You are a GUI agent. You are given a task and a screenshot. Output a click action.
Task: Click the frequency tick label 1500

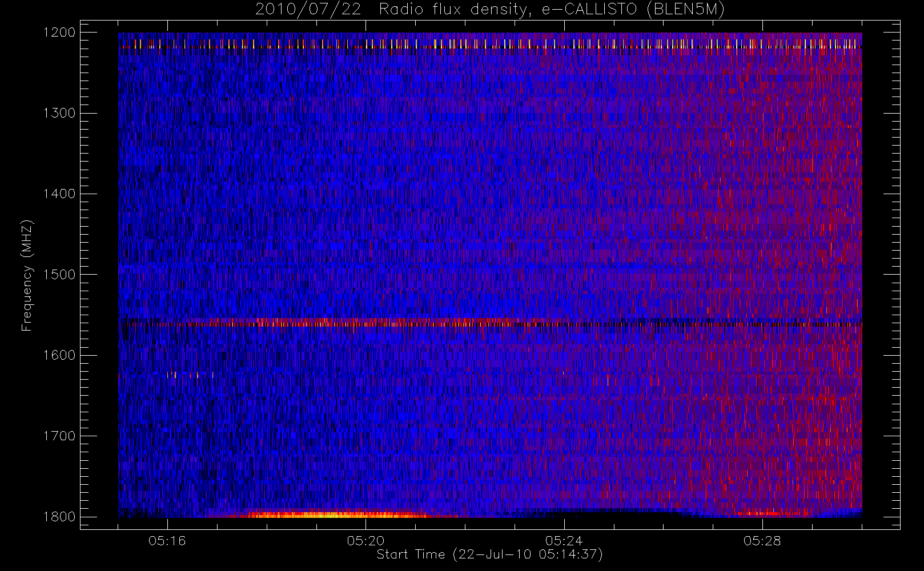(x=59, y=275)
